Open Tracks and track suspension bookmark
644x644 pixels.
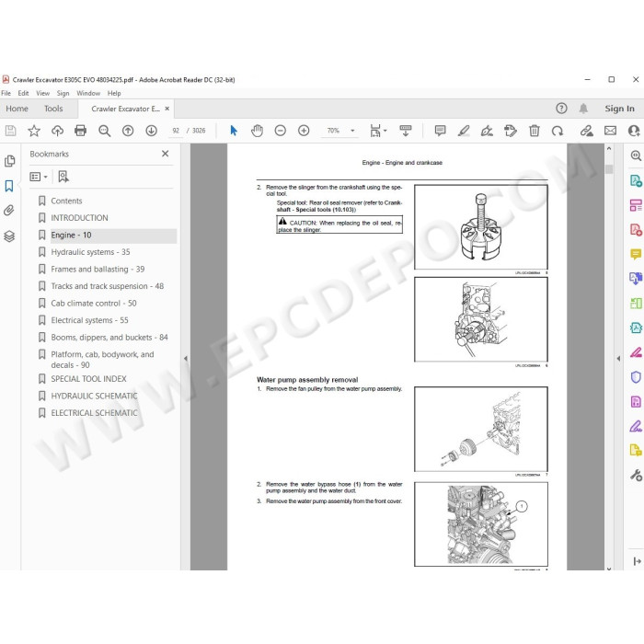108,286
